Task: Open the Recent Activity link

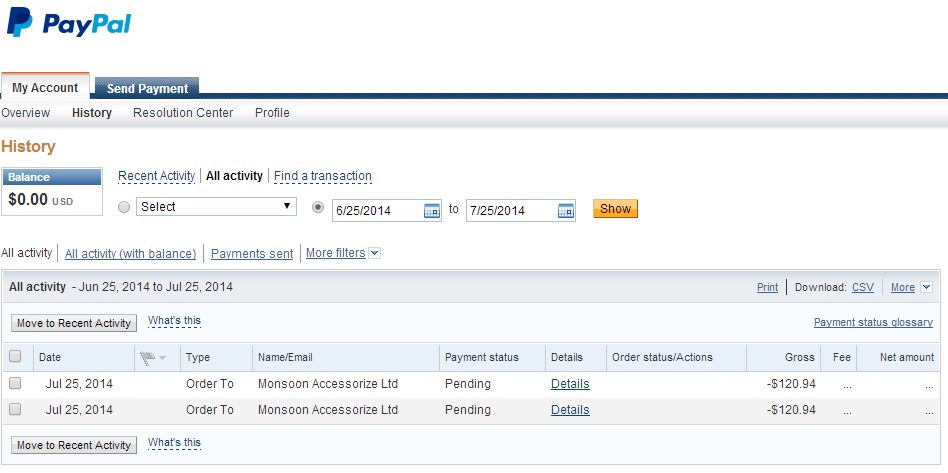Action: click(x=157, y=176)
